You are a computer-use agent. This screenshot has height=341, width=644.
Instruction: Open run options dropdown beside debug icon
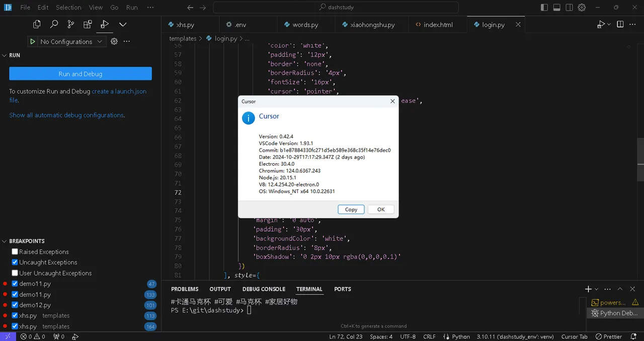[609, 24]
